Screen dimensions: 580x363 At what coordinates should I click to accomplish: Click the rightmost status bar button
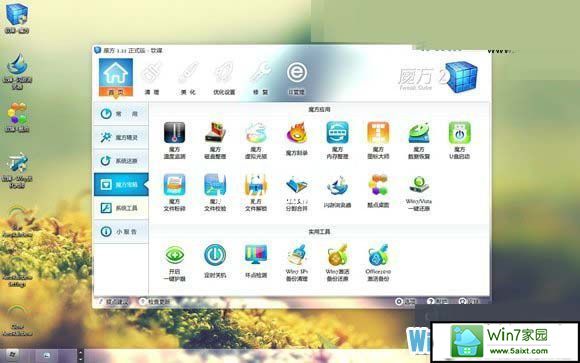pos(469,302)
